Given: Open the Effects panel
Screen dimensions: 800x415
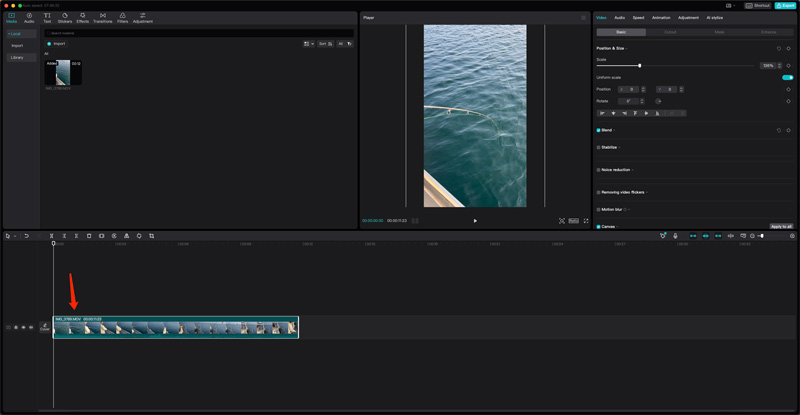Looking at the screenshot, I should 83,17.
